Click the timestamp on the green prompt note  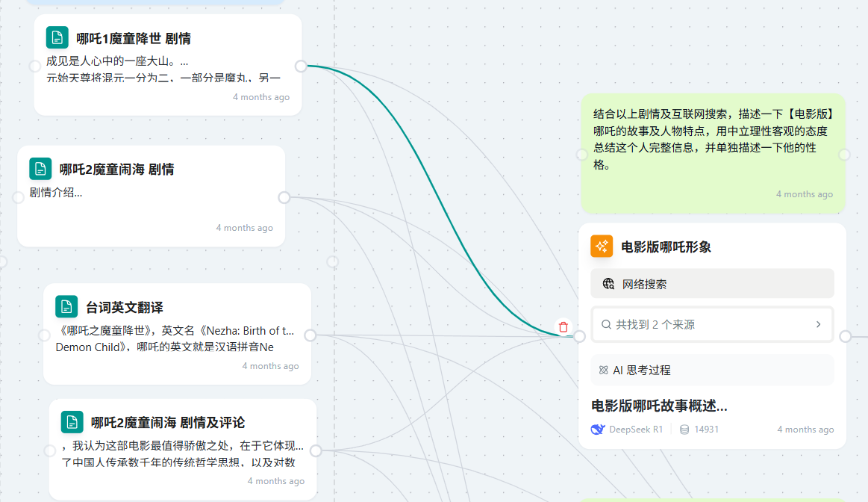pyautogui.click(x=805, y=194)
